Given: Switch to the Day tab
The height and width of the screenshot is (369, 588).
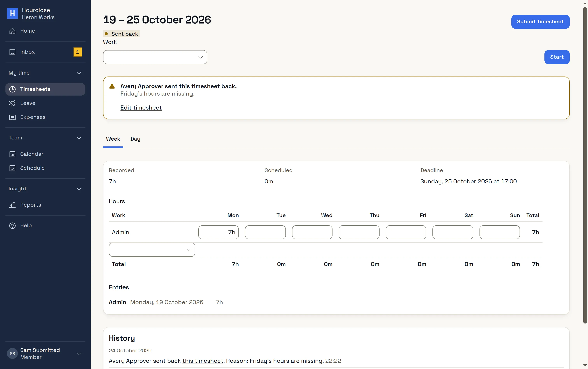Looking at the screenshot, I should tap(135, 139).
